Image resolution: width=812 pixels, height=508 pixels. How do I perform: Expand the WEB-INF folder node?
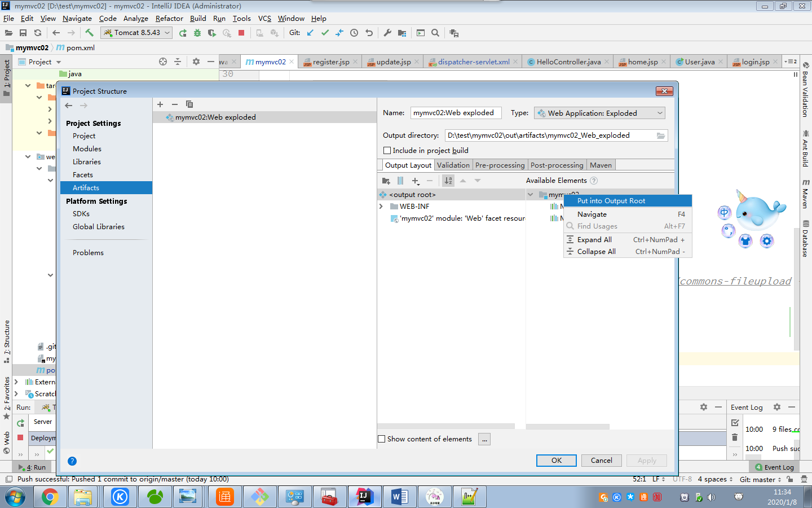[x=382, y=207]
